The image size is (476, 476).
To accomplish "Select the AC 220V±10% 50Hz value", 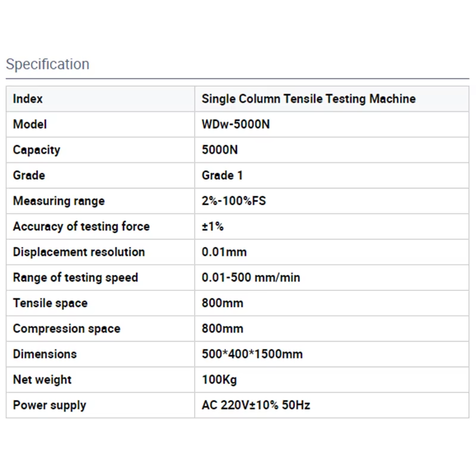I will pyautogui.click(x=256, y=405).
